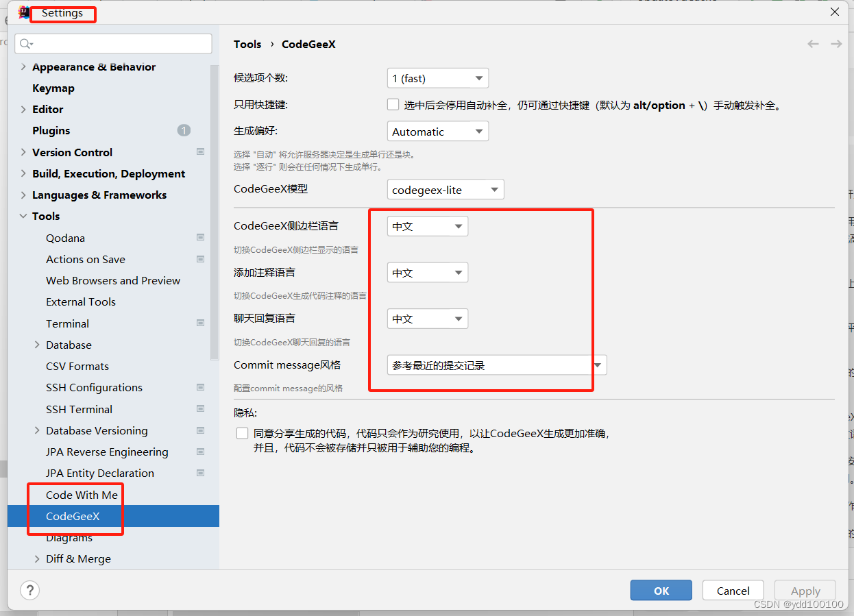The width and height of the screenshot is (854, 616).
Task: Click the OK button
Action: [x=661, y=591]
